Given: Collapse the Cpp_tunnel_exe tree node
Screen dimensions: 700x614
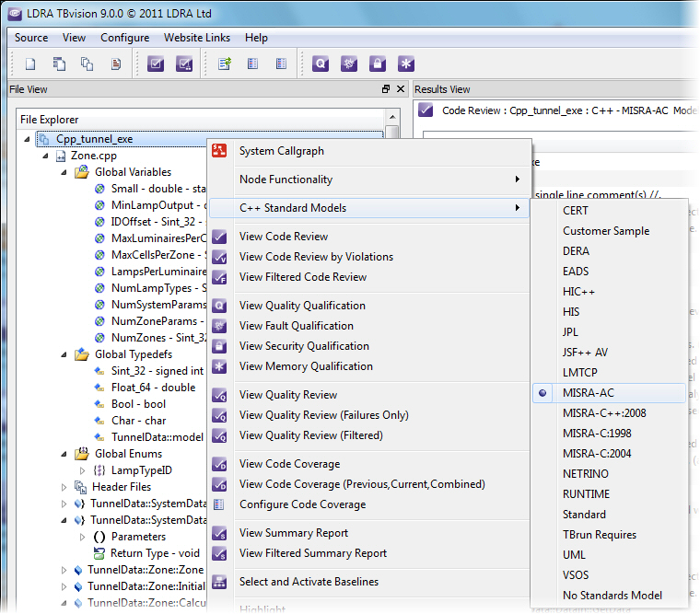Looking at the screenshot, I should click(29, 140).
